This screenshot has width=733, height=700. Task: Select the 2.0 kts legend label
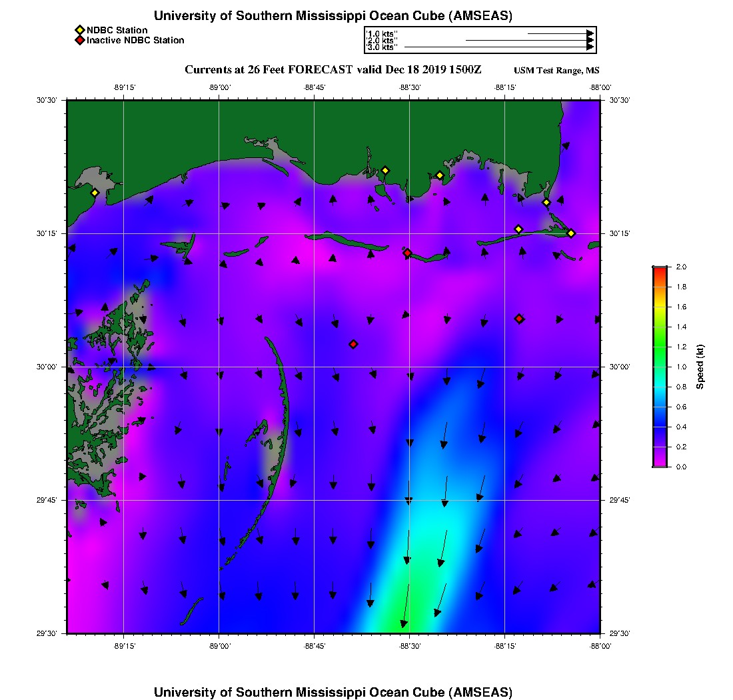[382, 40]
